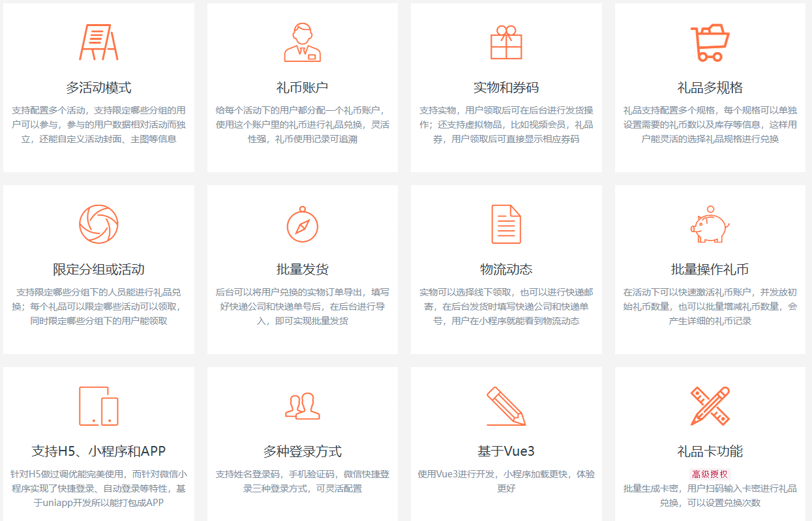Open the 礼币账户 feature title

[x=302, y=87]
